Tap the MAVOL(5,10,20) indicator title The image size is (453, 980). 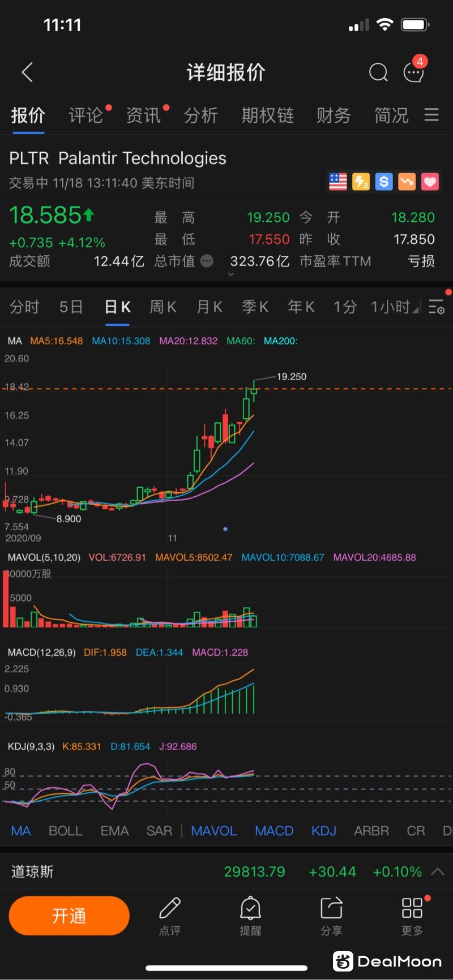44,557
